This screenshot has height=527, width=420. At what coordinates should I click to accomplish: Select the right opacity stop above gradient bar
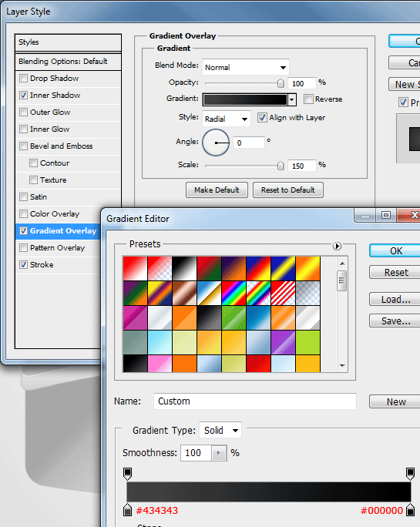click(x=410, y=474)
